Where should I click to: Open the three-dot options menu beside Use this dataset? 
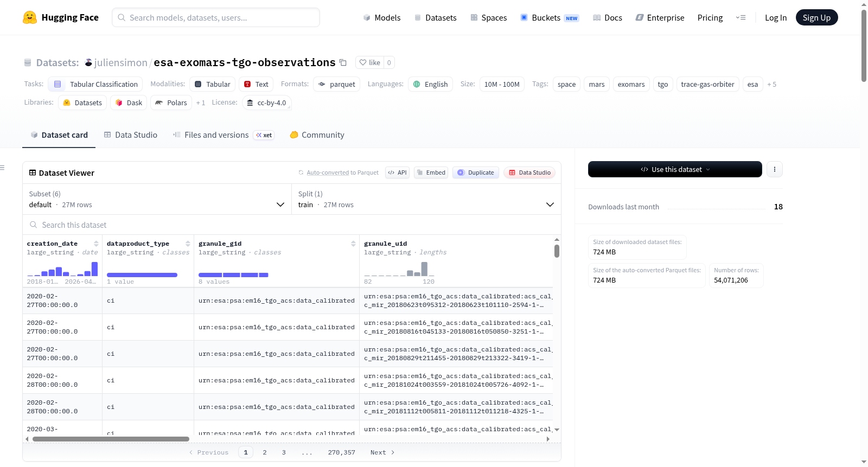click(x=774, y=169)
